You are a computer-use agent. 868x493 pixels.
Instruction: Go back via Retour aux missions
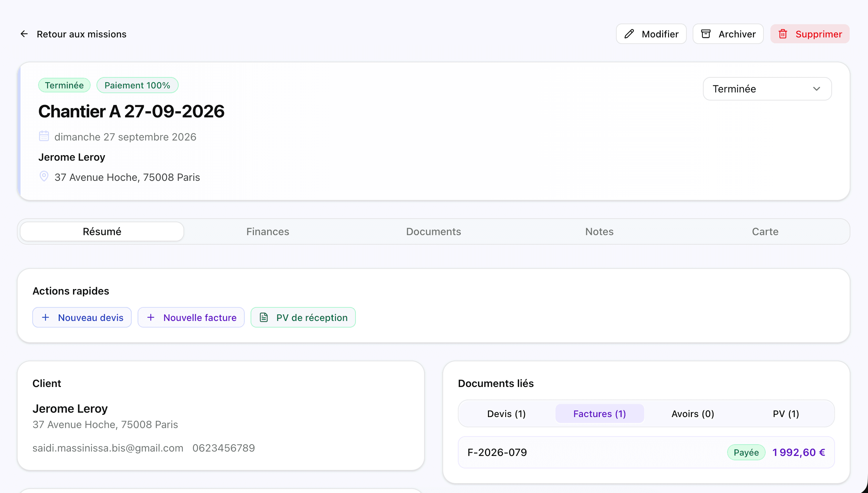pos(73,34)
